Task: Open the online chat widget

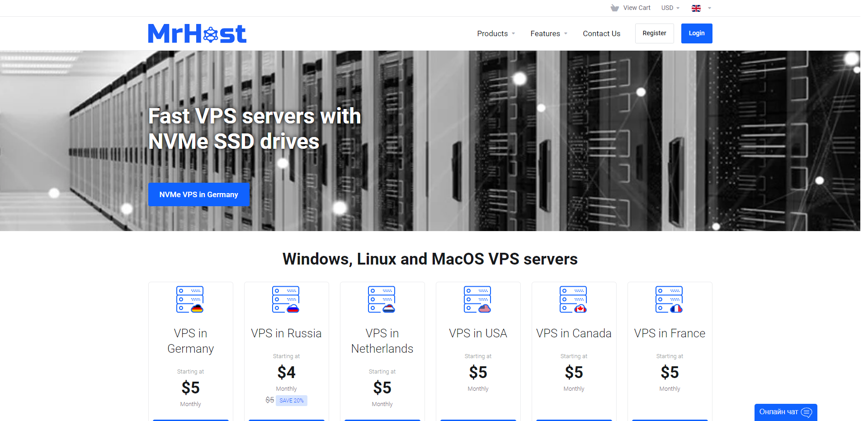Action: point(786,412)
